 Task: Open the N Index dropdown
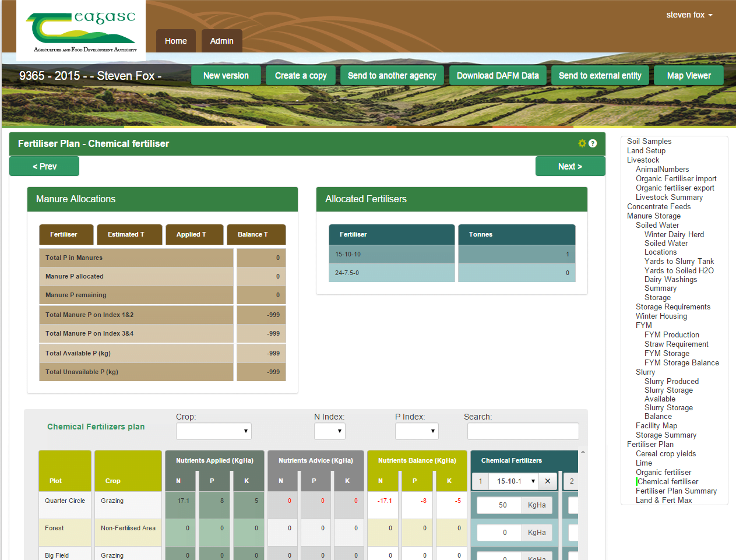click(329, 431)
